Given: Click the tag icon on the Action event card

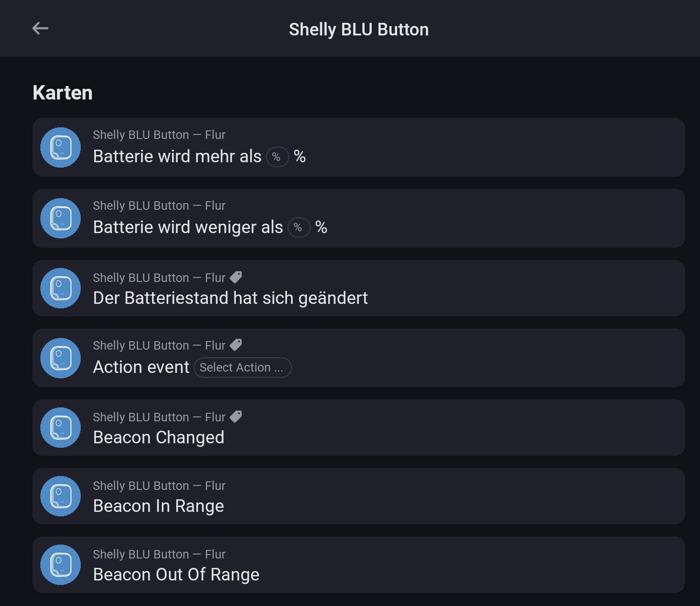Looking at the screenshot, I should tap(236, 345).
